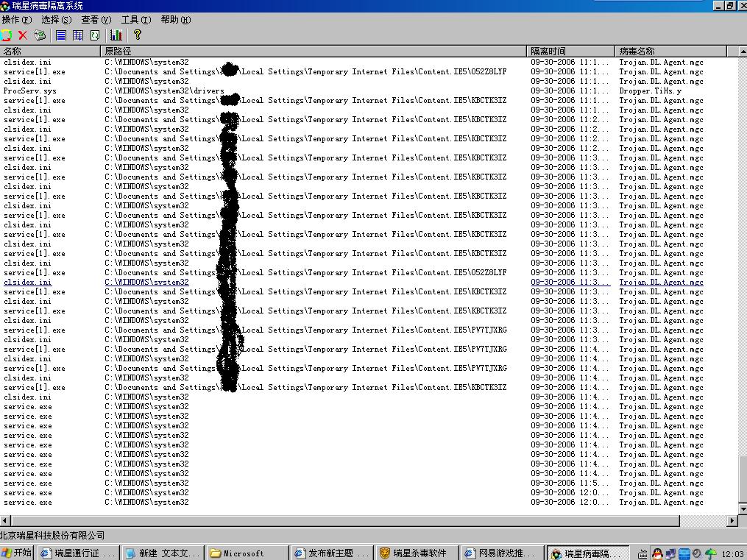Open the 选择(S) menu
Viewport: 747px width, 560px height.
click(56, 20)
